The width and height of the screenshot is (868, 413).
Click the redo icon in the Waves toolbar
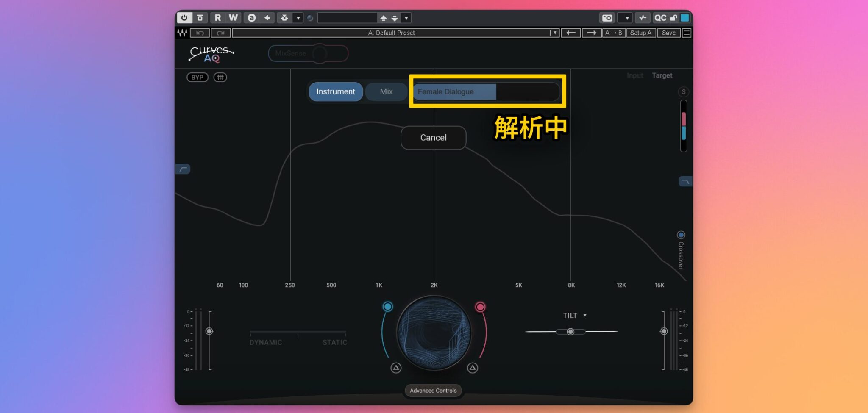221,33
